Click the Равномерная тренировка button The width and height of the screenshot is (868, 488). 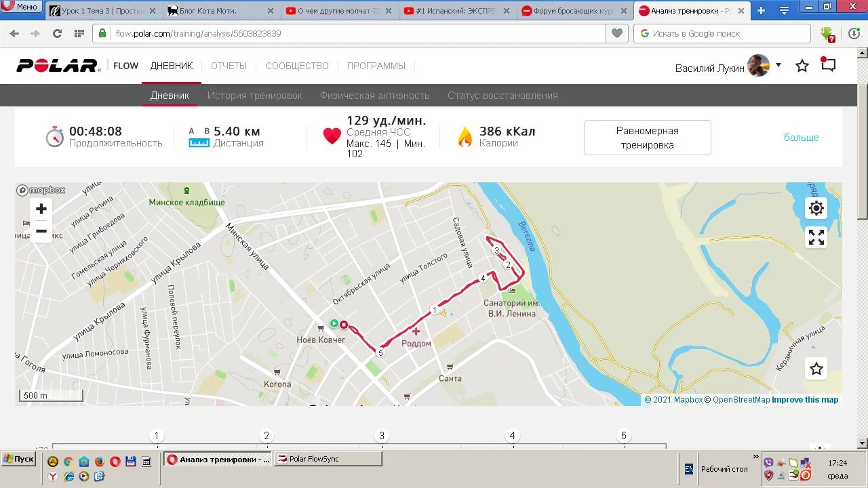648,138
